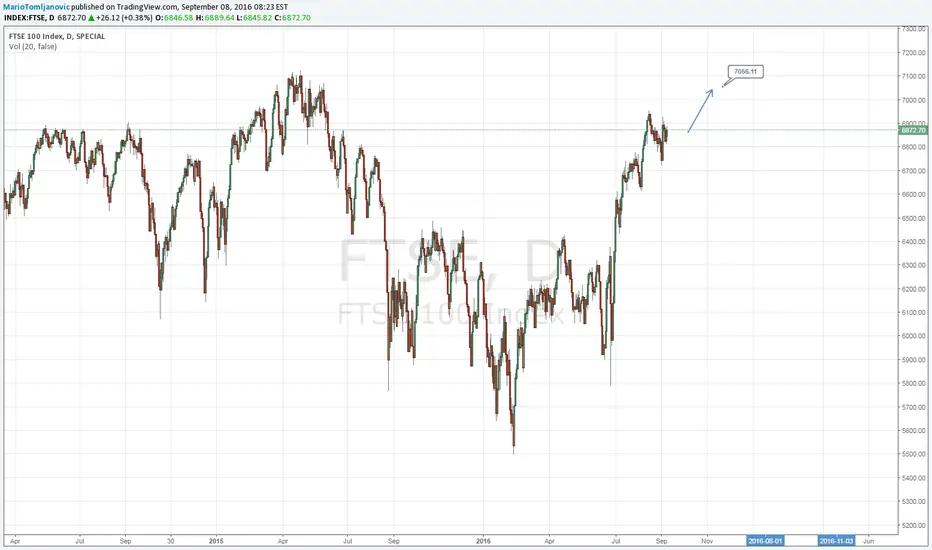932x550 pixels.
Task: Click the 6400.00 price axis label
Action: pyautogui.click(x=914, y=241)
